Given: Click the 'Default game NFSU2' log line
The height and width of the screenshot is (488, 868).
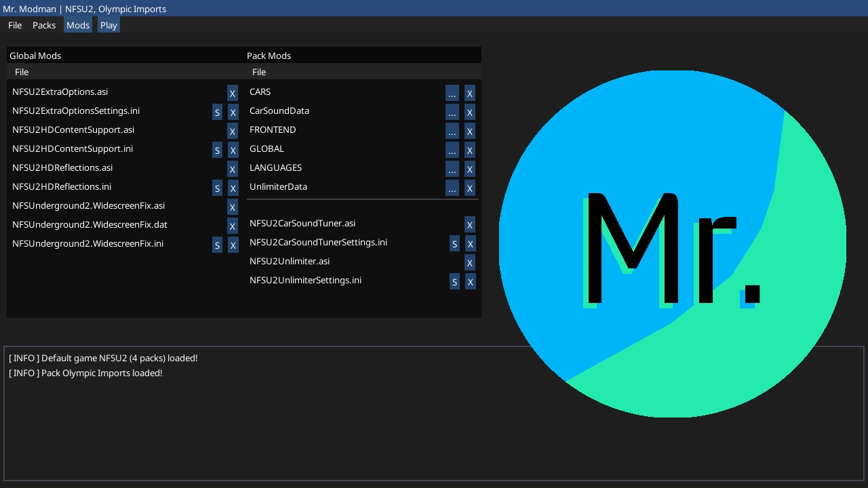Looking at the screenshot, I should [103, 358].
